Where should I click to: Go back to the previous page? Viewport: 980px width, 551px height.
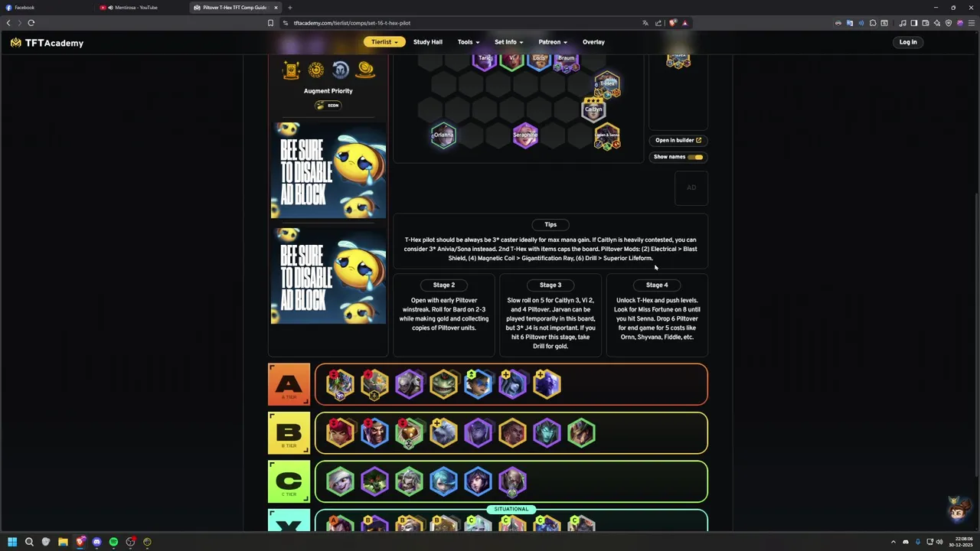pyautogui.click(x=8, y=23)
